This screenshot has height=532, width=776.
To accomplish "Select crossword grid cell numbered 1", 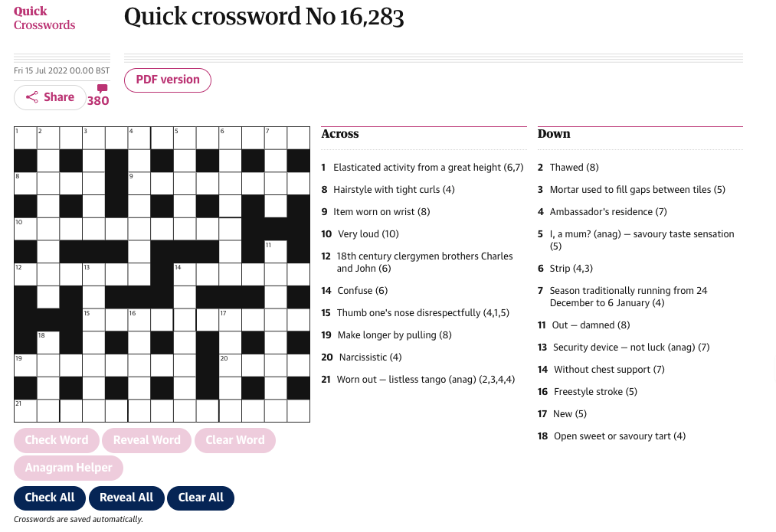I will (x=25, y=138).
